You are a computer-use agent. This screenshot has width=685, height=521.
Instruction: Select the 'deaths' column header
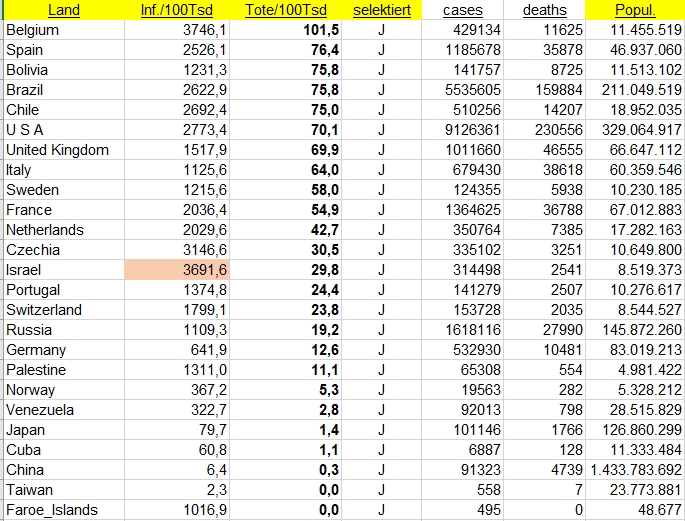point(544,10)
